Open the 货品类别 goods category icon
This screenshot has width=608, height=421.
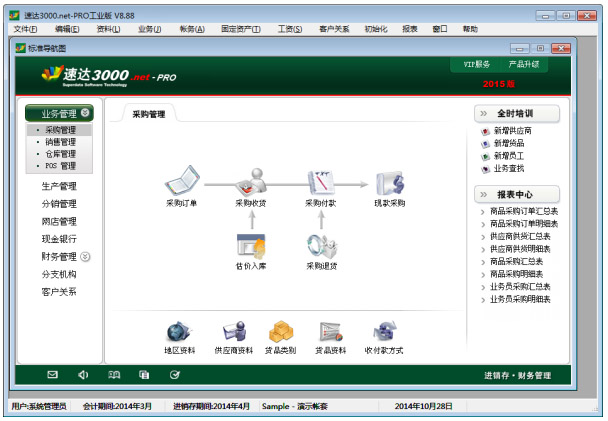(x=281, y=332)
